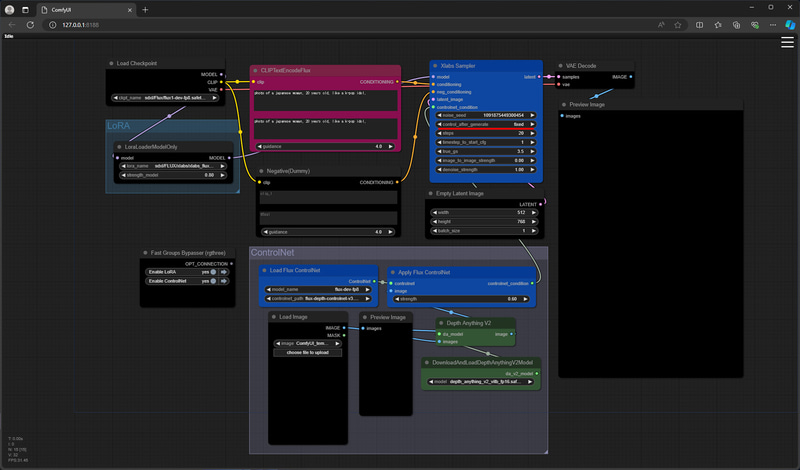Viewport: 800px width, 470px height.
Task: Collapse the Xlabs Sampler node via its dot
Action: (435, 66)
